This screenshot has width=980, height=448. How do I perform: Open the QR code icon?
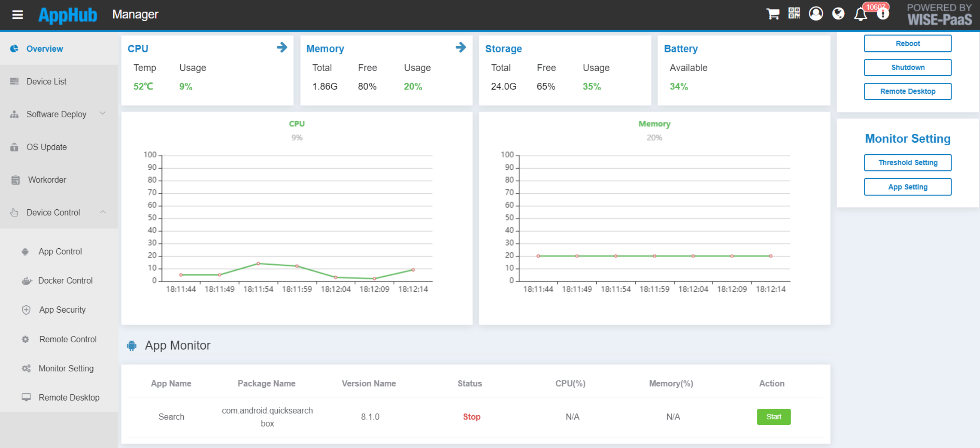click(794, 13)
